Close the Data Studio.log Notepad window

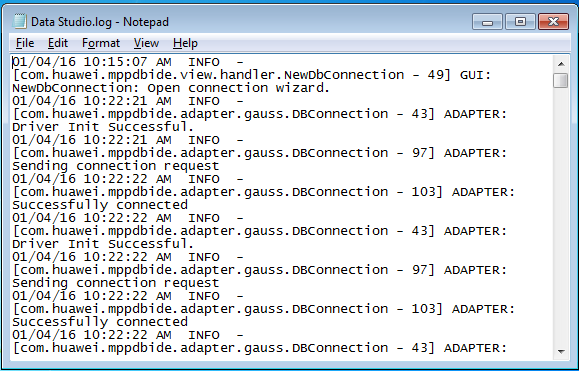tap(553, 22)
